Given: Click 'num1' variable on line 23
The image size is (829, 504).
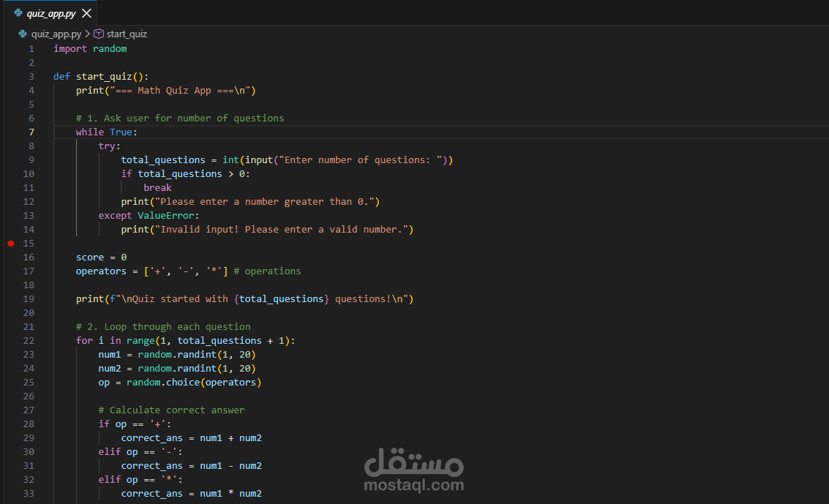Looking at the screenshot, I should (110, 355).
